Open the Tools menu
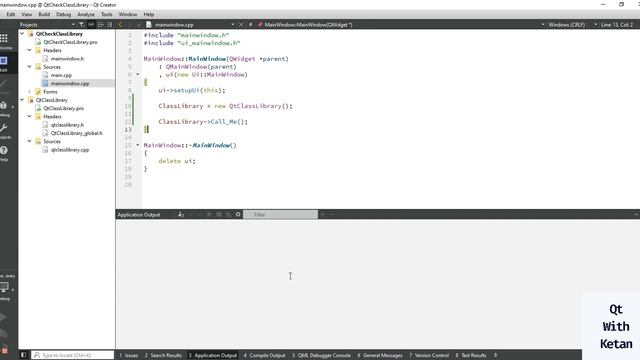 pos(107,14)
